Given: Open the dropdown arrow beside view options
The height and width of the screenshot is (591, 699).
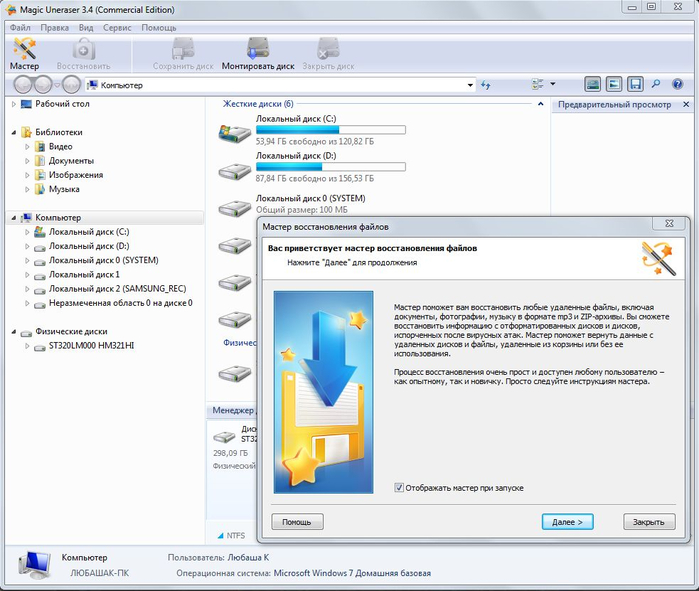Looking at the screenshot, I should tap(553, 84).
